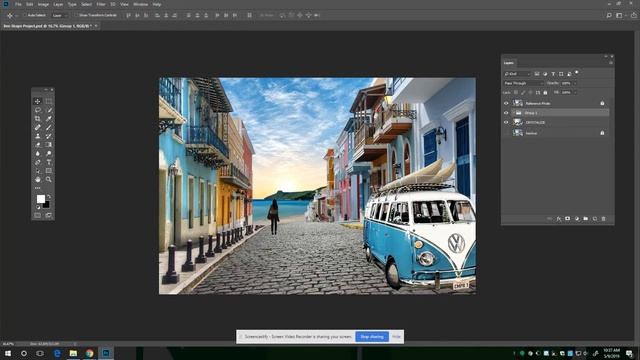The height and width of the screenshot is (360, 640).
Task: Click the Delete layer trash icon
Action: coord(604,219)
